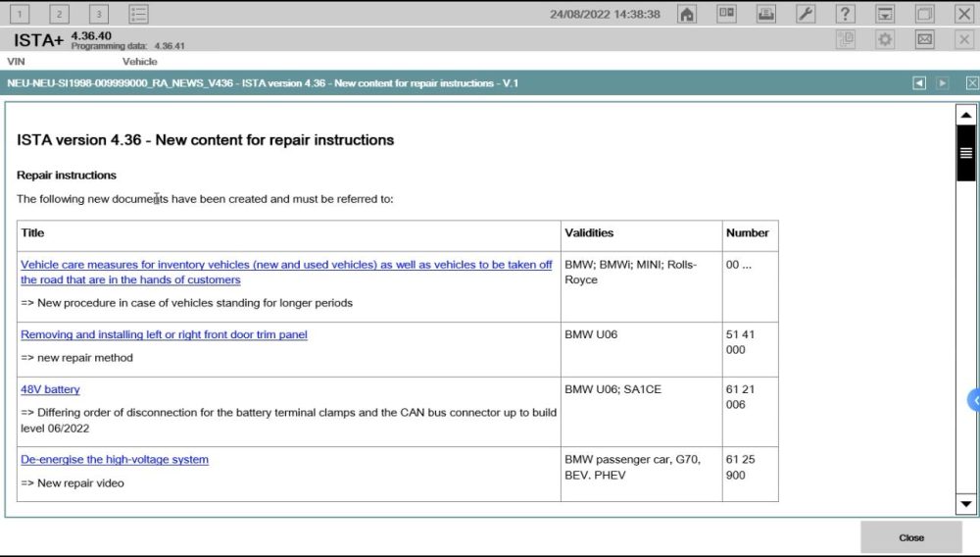The height and width of the screenshot is (557, 980).
Task: Click the window restore icon in top toolbar
Action: [924, 14]
